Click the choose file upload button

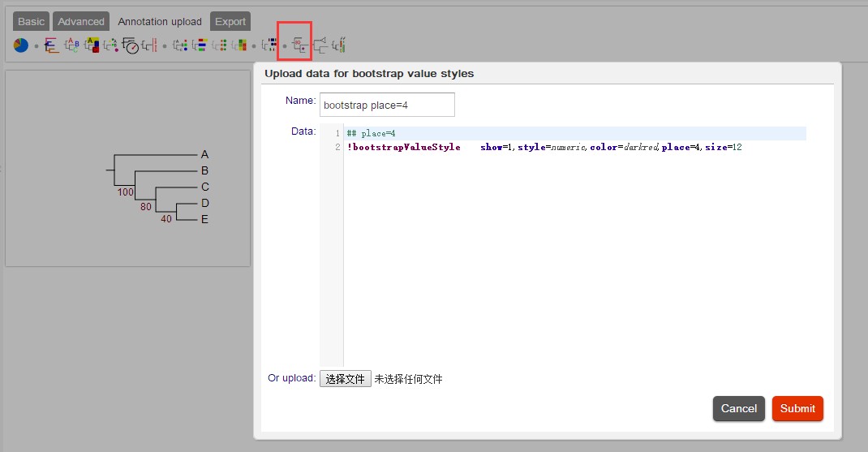coord(346,379)
